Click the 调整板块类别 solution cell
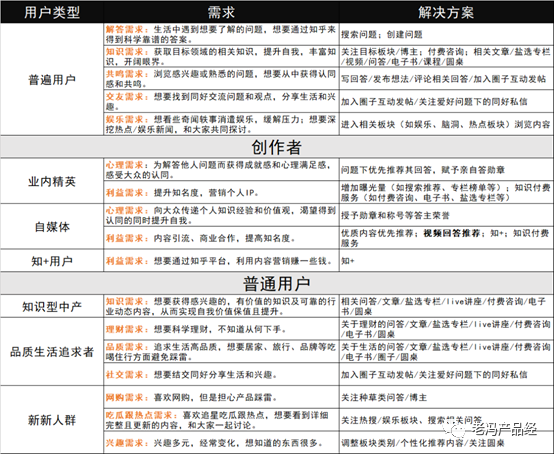Screen dimensions: 554x454 (446, 442)
